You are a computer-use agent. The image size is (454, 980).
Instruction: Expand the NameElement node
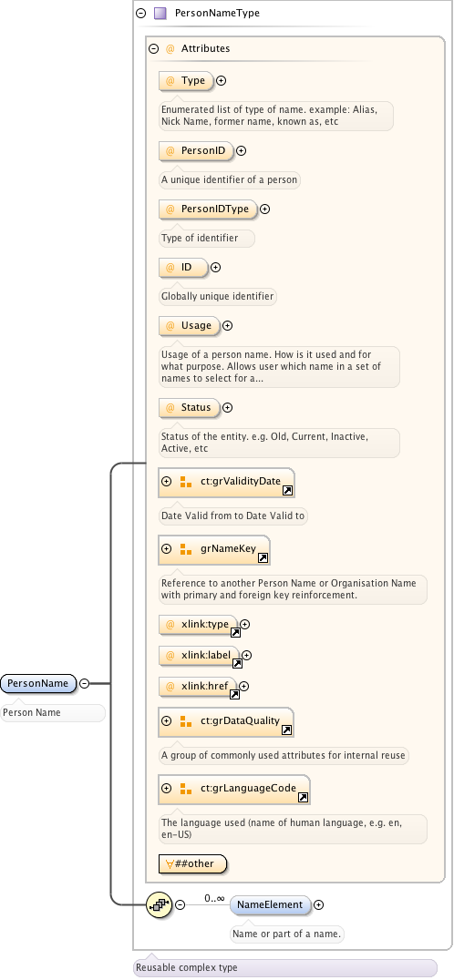(318, 904)
